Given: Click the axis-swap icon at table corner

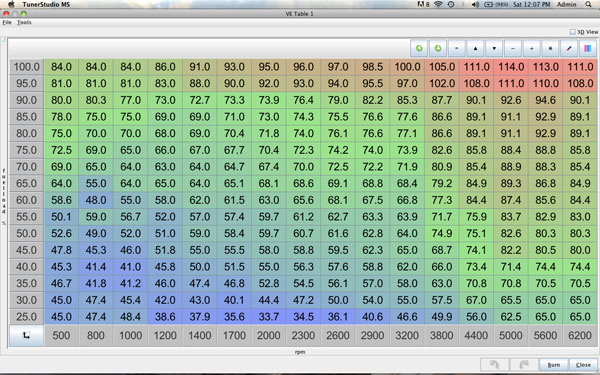Looking at the screenshot, I should click(x=26, y=336).
